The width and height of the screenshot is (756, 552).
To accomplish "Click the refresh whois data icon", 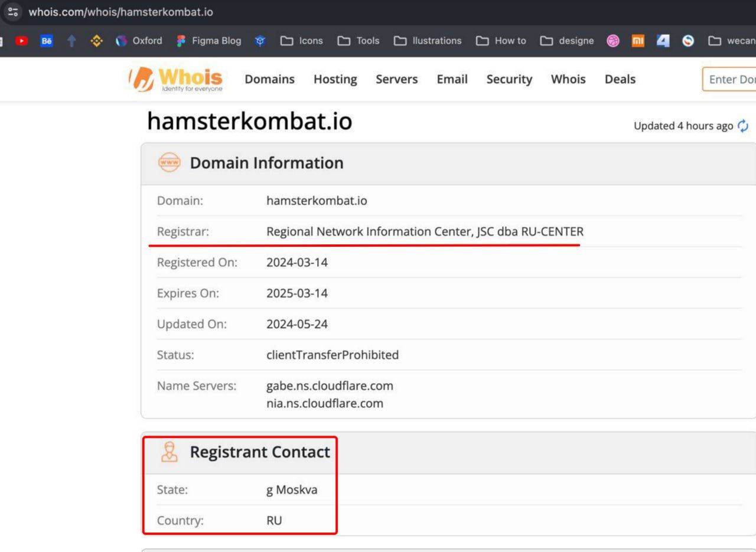I will (x=744, y=126).
